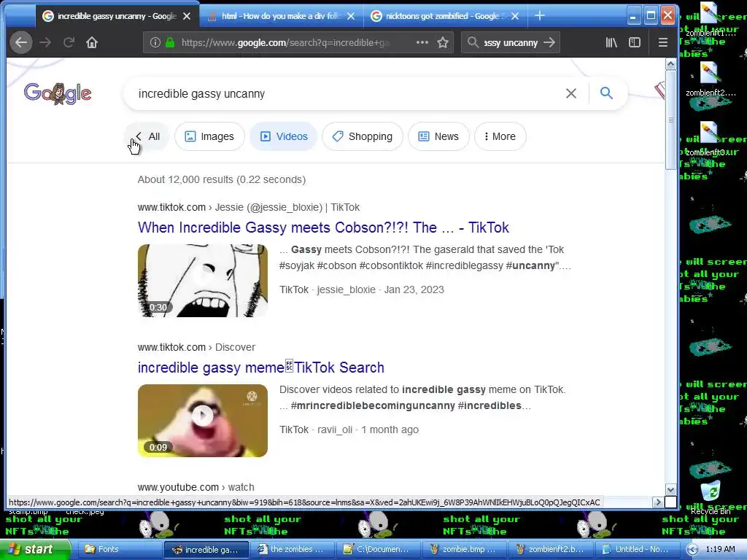Open incredible gassy meme TikTok Search result
The height and width of the screenshot is (560, 747).
pyautogui.click(x=260, y=367)
